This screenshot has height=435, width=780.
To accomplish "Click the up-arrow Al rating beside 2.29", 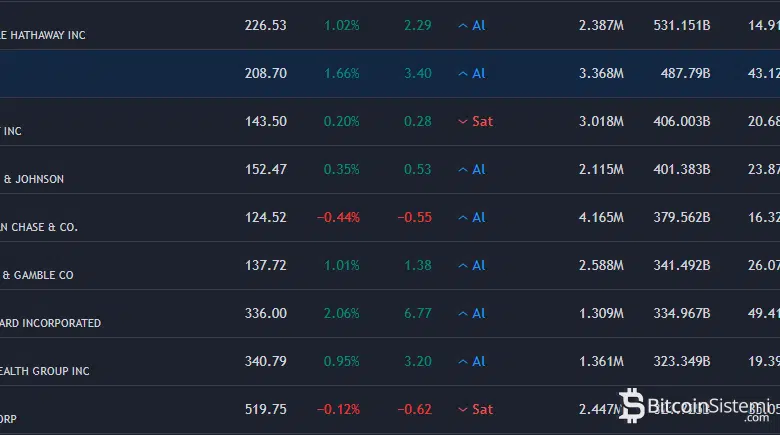I will (x=471, y=25).
